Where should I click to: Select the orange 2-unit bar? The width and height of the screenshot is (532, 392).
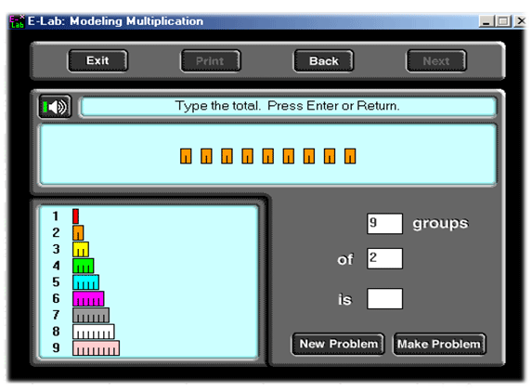78,233
